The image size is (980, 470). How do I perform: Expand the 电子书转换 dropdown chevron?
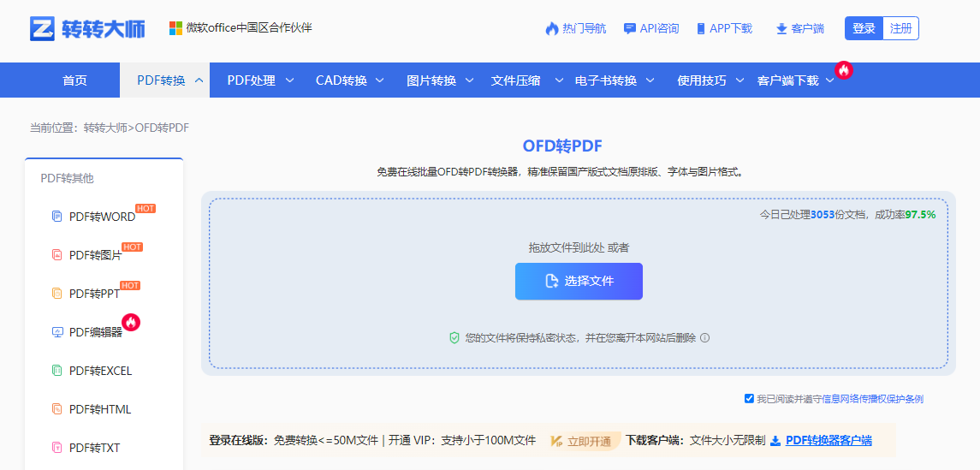[x=650, y=80]
